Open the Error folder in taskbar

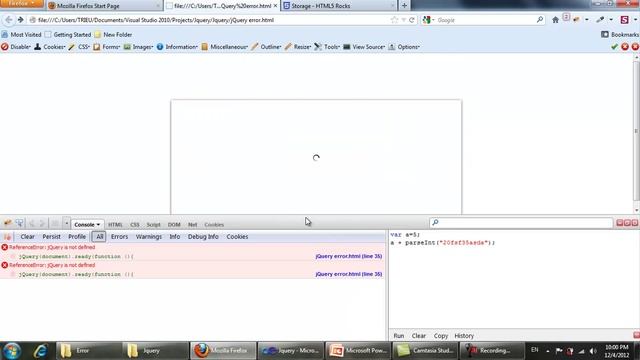88,351
